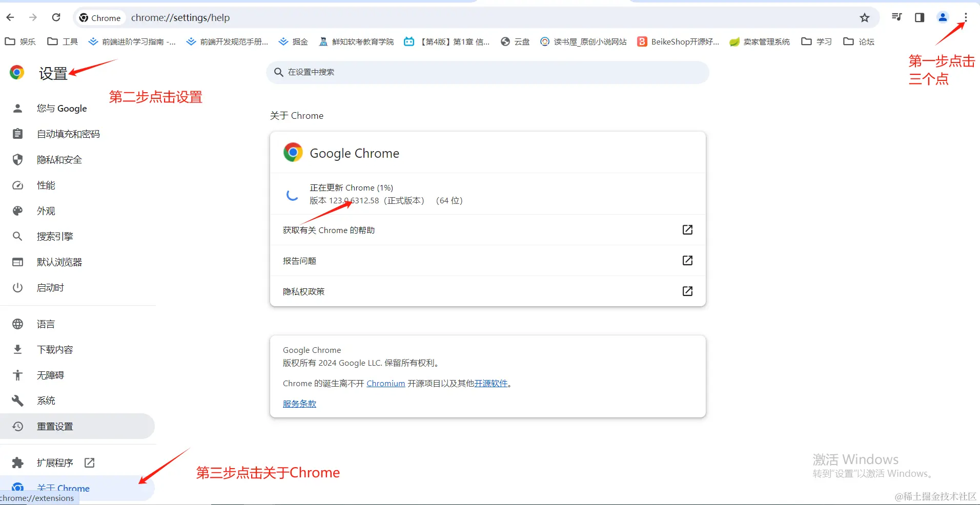Open 启动时 settings section
The image size is (980, 505).
(77, 287)
